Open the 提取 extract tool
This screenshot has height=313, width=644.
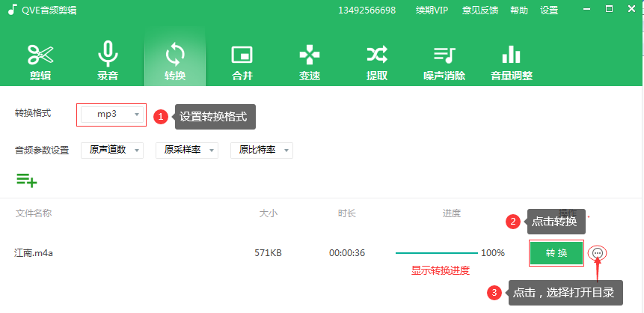point(376,61)
